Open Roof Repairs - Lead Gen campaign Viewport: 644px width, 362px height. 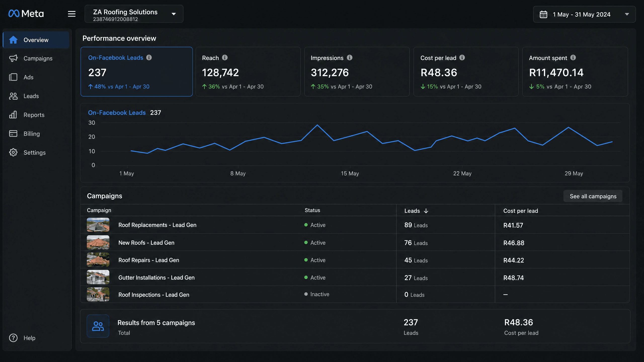(x=149, y=260)
